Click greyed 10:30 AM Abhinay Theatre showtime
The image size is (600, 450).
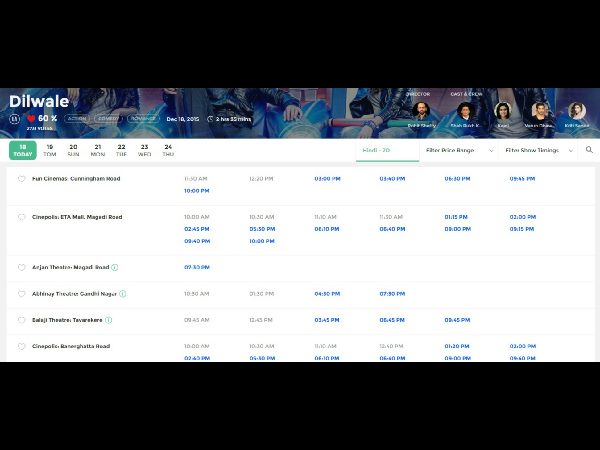(x=197, y=294)
